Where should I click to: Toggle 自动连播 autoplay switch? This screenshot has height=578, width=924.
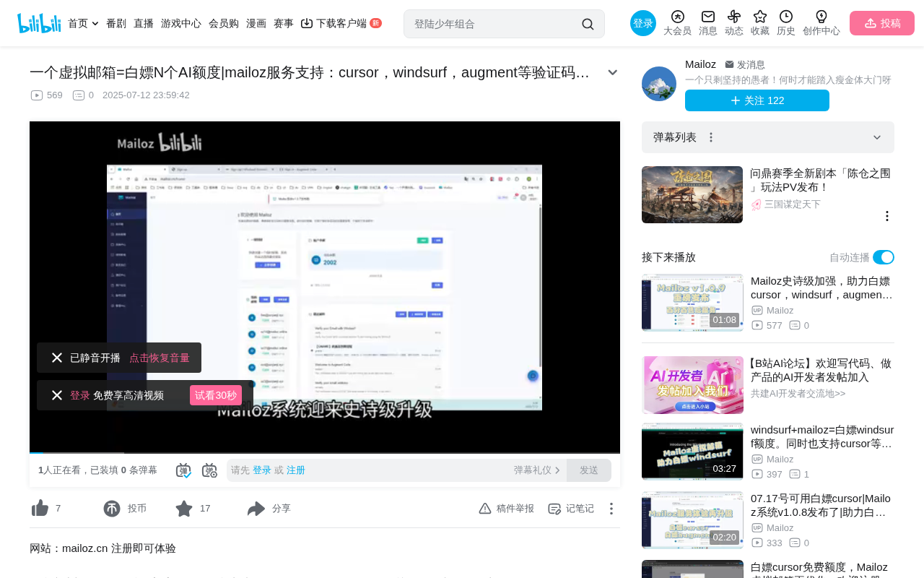point(884,257)
